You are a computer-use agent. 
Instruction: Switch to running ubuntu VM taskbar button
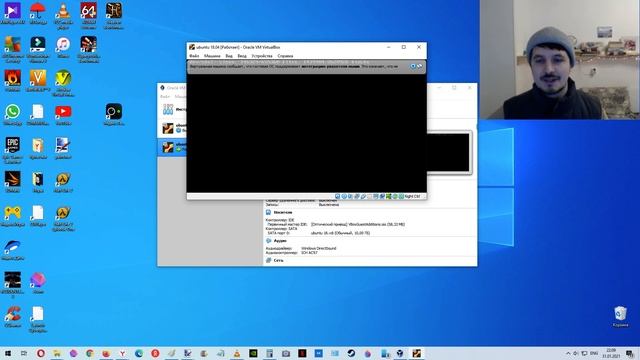click(x=416, y=353)
